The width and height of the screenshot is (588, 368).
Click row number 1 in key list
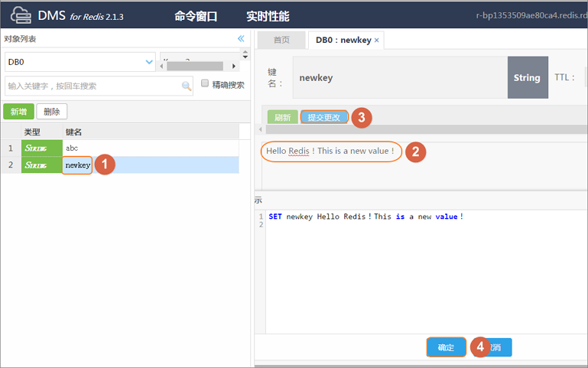click(x=11, y=148)
